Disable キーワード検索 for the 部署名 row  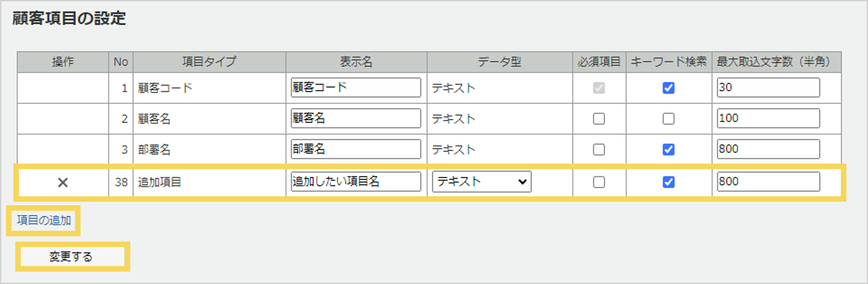coord(669,149)
